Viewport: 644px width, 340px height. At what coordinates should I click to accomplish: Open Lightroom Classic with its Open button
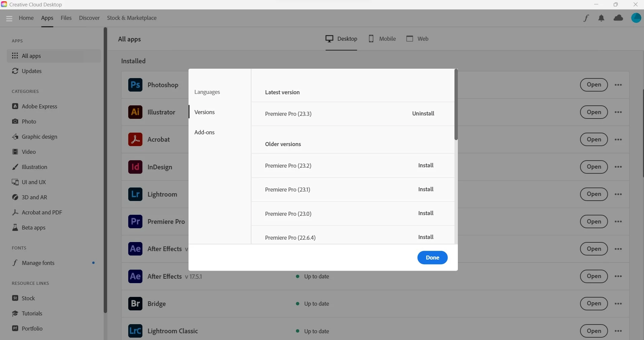tap(594, 331)
